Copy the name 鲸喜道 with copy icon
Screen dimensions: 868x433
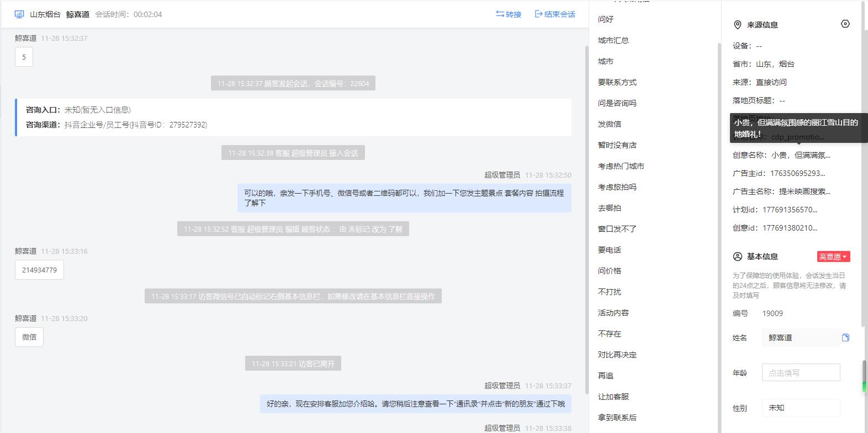tap(845, 338)
